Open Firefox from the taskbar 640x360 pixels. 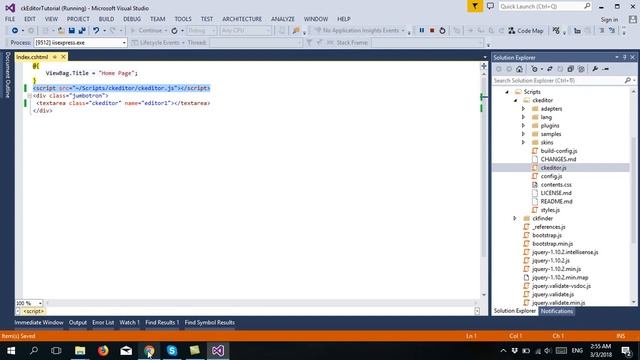point(103,351)
